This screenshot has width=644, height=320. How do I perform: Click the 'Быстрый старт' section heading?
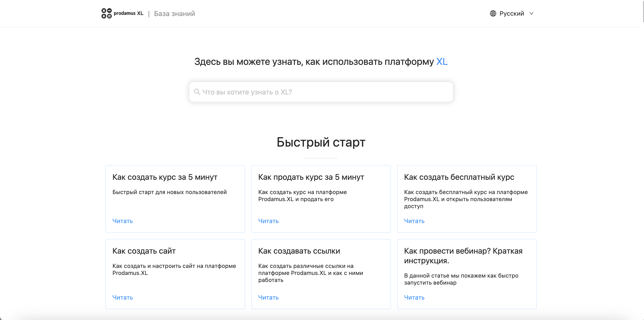point(321,142)
